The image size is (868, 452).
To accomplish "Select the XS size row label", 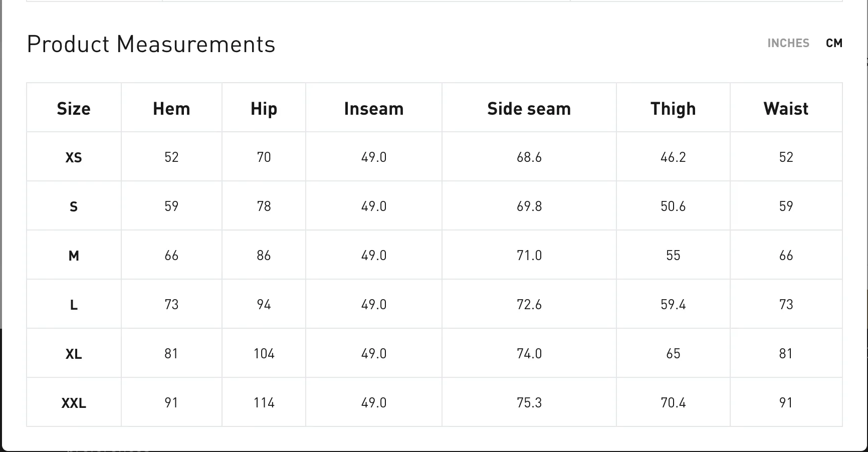I will click(x=74, y=157).
